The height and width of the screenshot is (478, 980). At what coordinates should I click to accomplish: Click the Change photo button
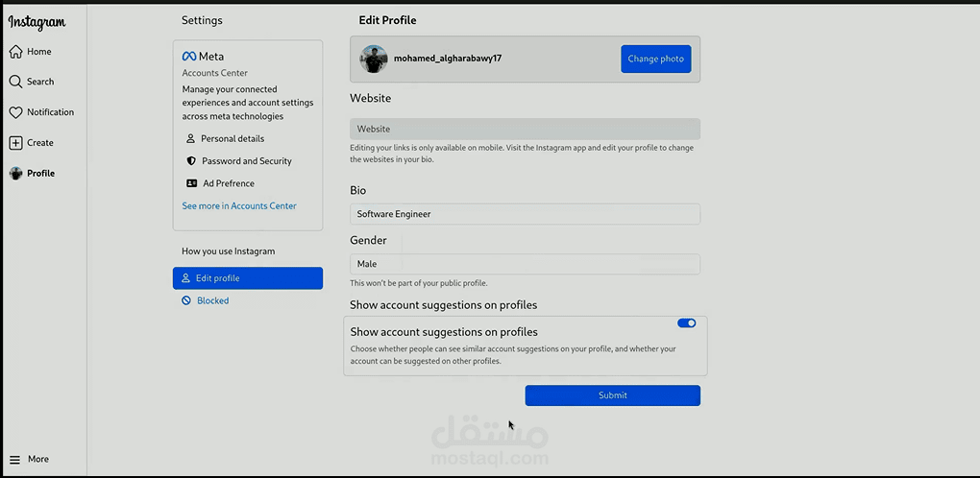coord(655,59)
